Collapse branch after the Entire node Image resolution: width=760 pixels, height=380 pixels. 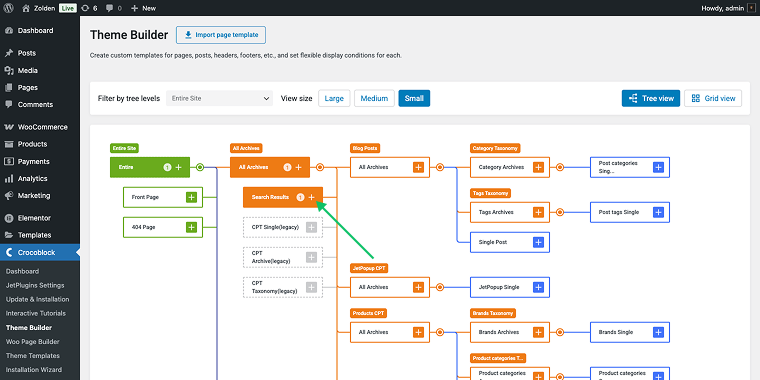tap(200, 167)
